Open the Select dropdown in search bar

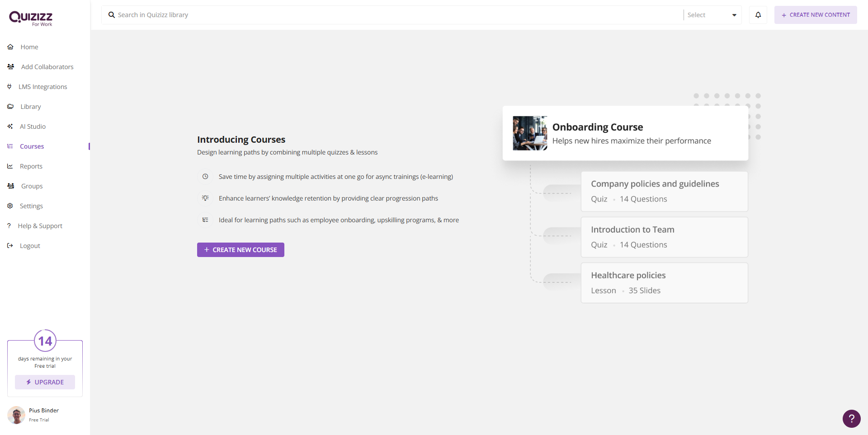tap(712, 15)
